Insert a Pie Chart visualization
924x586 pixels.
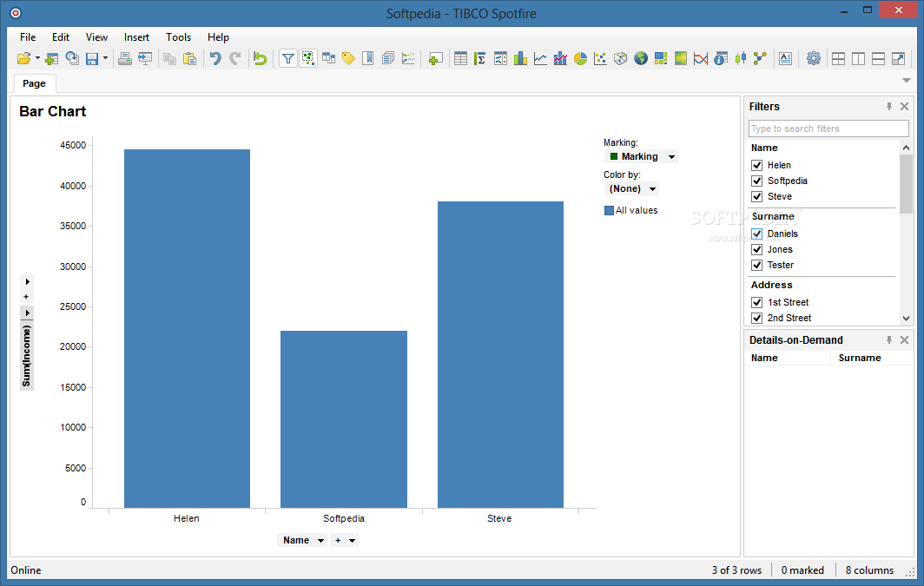[x=580, y=58]
